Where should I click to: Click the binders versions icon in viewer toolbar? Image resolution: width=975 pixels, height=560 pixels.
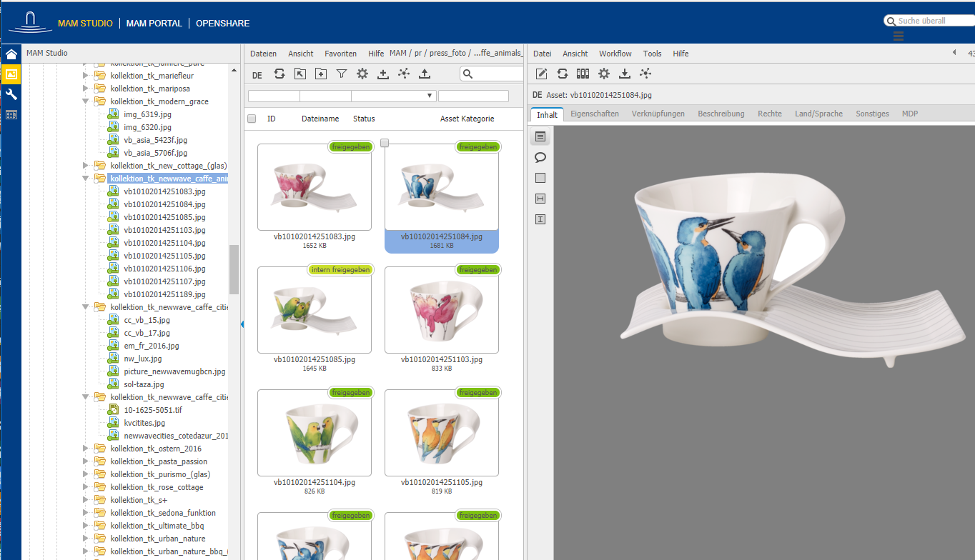coord(583,74)
